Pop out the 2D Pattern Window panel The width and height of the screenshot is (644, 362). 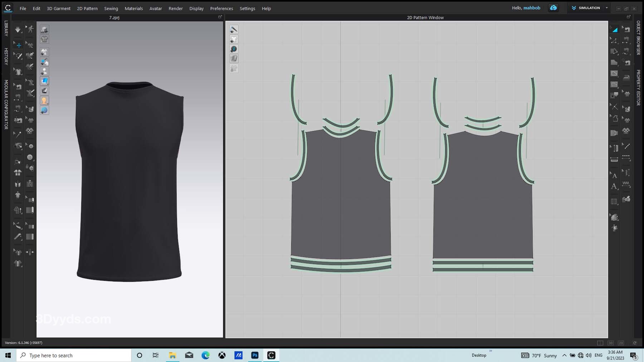(x=628, y=17)
